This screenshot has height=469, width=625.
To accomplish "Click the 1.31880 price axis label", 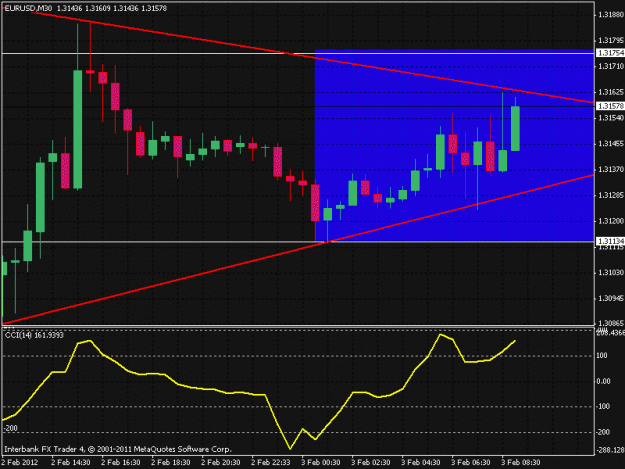I will [x=611, y=15].
